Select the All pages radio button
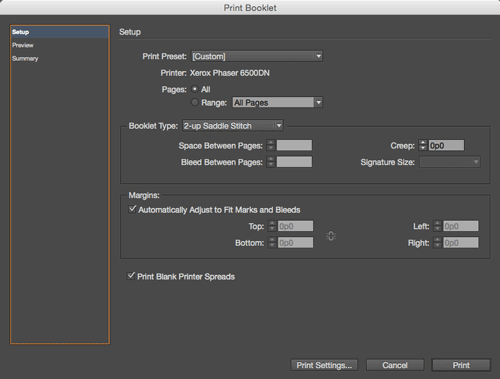This screenshot has width=500, height=379. [x=195, y=89]
